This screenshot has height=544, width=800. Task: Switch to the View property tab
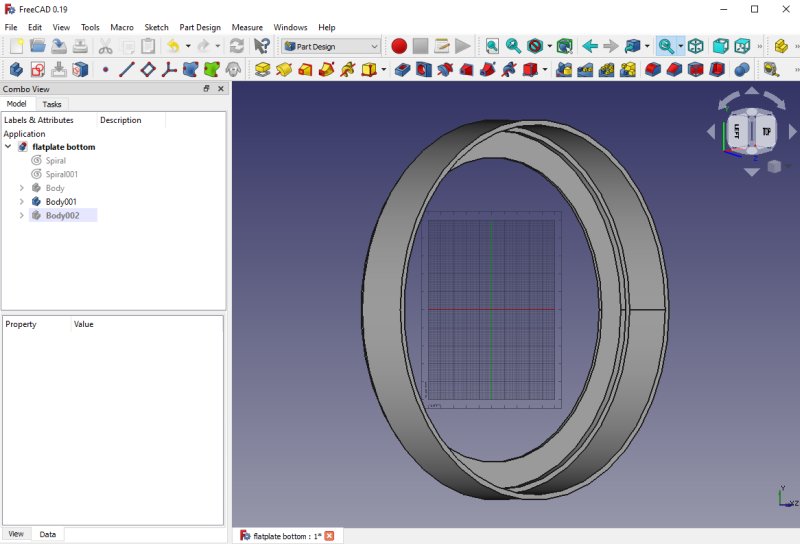[x=16, y=534]
